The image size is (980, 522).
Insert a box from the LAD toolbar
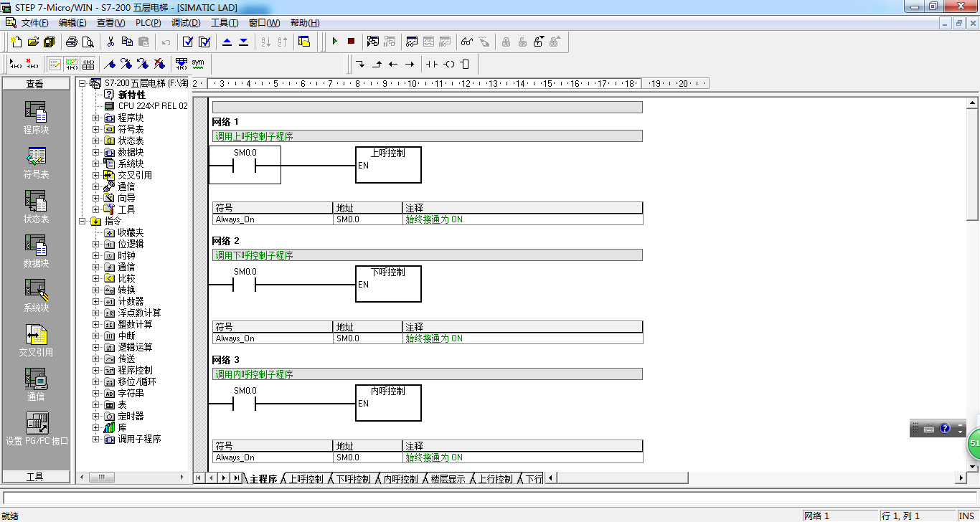point(465,64)
